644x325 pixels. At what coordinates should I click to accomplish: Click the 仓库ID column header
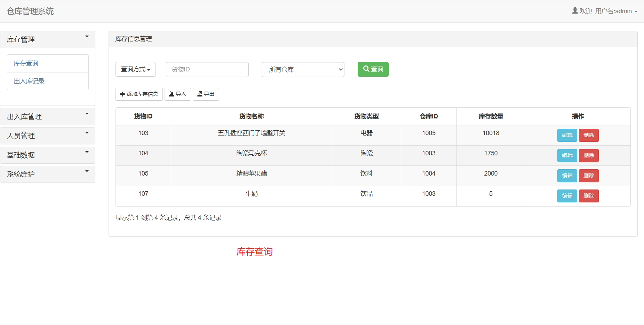(x=429, y=116)
